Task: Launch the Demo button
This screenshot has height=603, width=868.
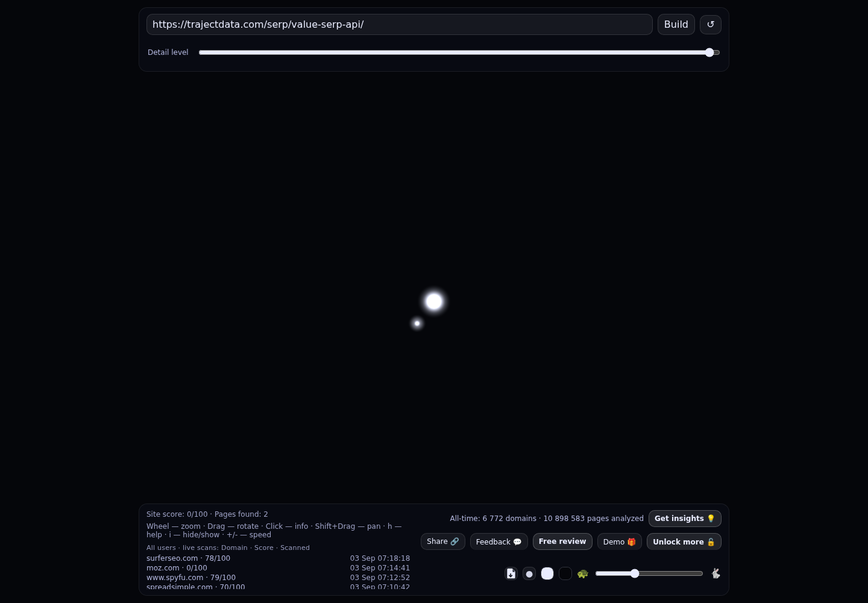Action: pyautogui.click(x=620, y=541)
